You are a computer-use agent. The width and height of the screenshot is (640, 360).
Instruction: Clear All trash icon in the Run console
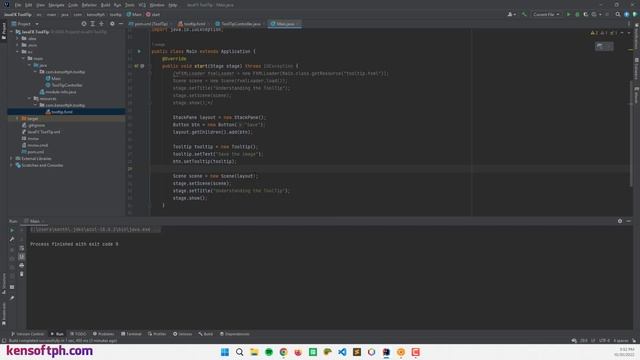coord(22,274)
